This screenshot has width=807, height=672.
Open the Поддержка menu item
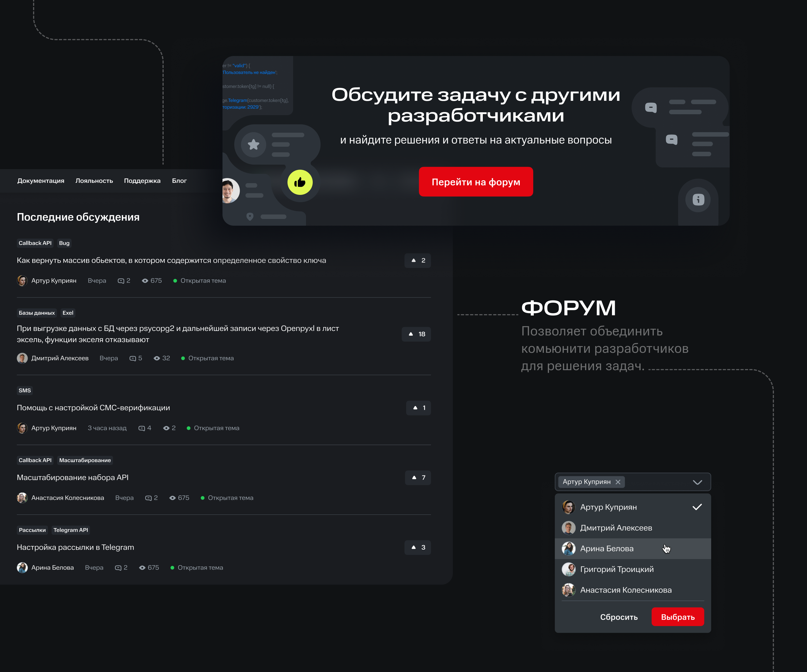point(142,181)
